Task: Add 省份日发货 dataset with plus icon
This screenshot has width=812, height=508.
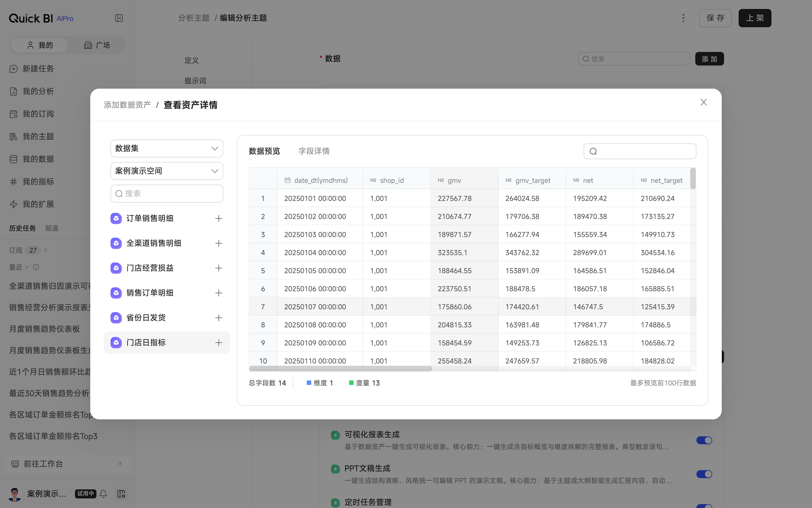Action: tap(219, 318)
